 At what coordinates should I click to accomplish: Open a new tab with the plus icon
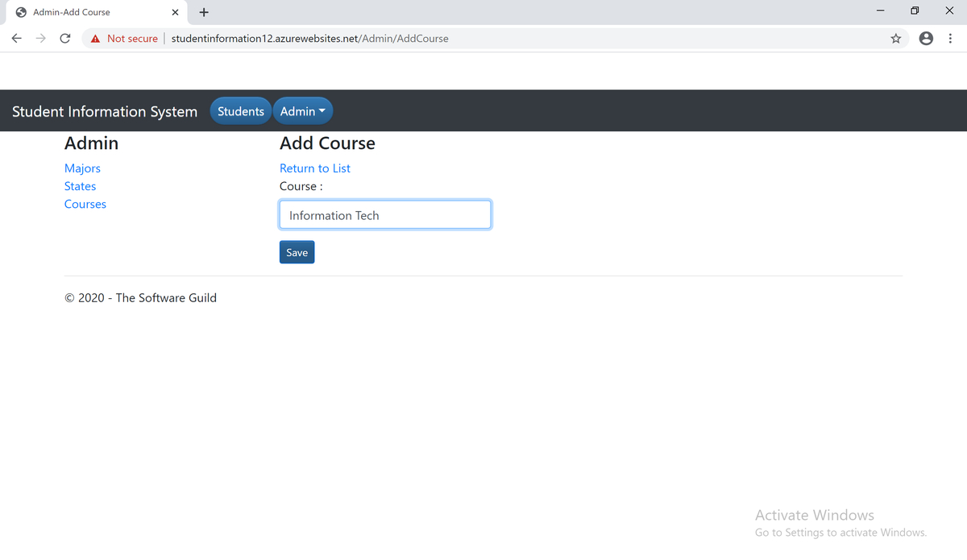click(x=204, y=12)
